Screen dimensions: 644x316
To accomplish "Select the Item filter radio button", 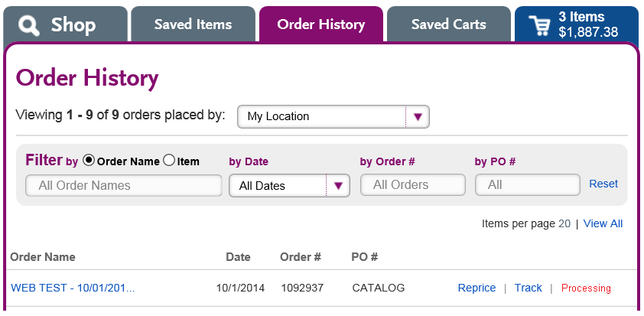I will [169, 161].
